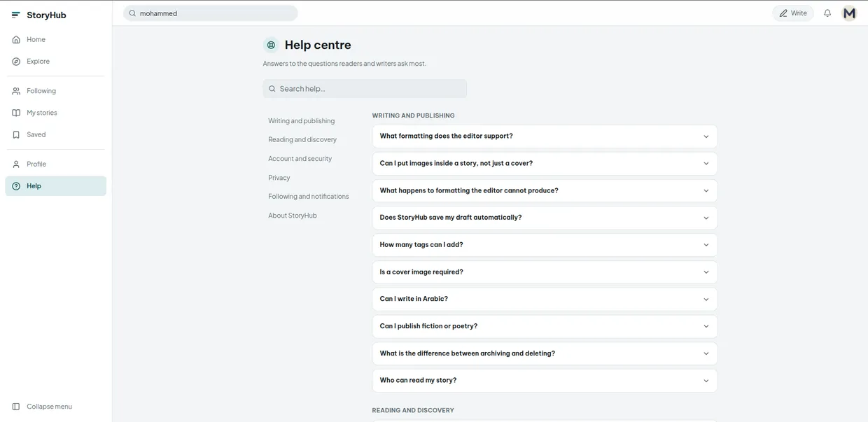The image size is (868, 422).
Task: Expand 'Does StoryHub save my draft automatically?'
Action: 545,218
